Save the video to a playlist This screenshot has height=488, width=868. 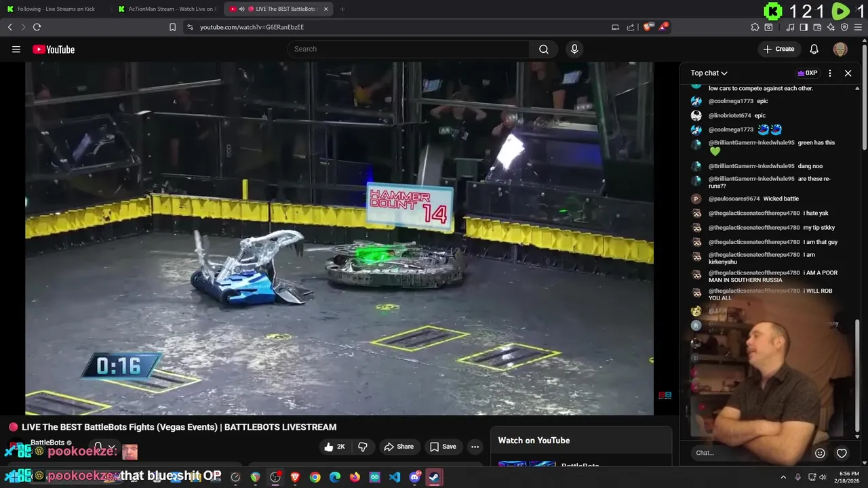tap(443, 447)
